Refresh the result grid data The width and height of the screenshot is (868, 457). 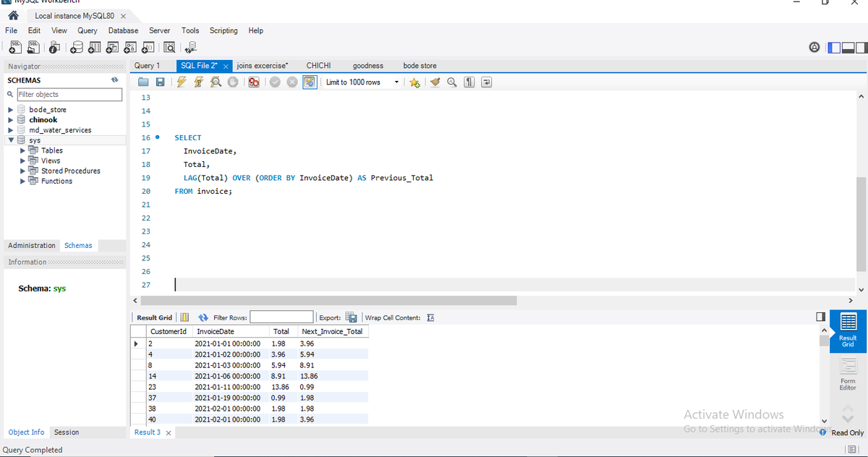click(x=203, y=317)
